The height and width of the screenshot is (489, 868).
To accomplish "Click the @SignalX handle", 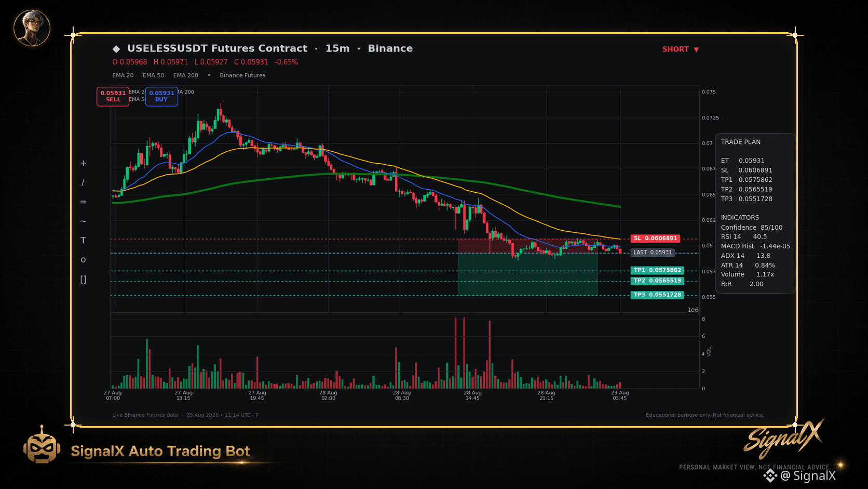I will (x=808, y=475).
